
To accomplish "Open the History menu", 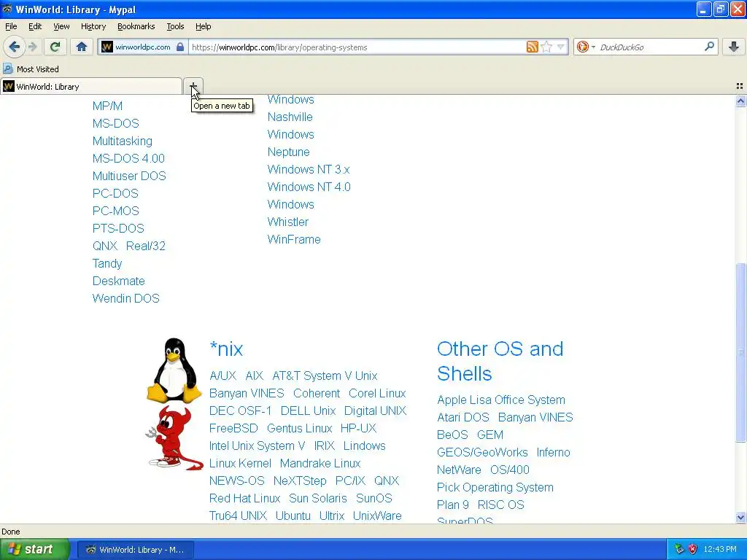I will click(x=93, y=26).
